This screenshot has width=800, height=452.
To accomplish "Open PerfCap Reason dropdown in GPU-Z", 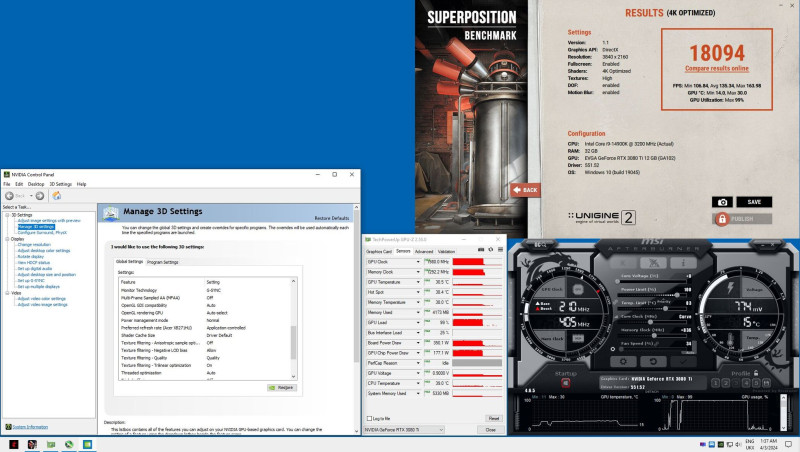I will [418, 363].
